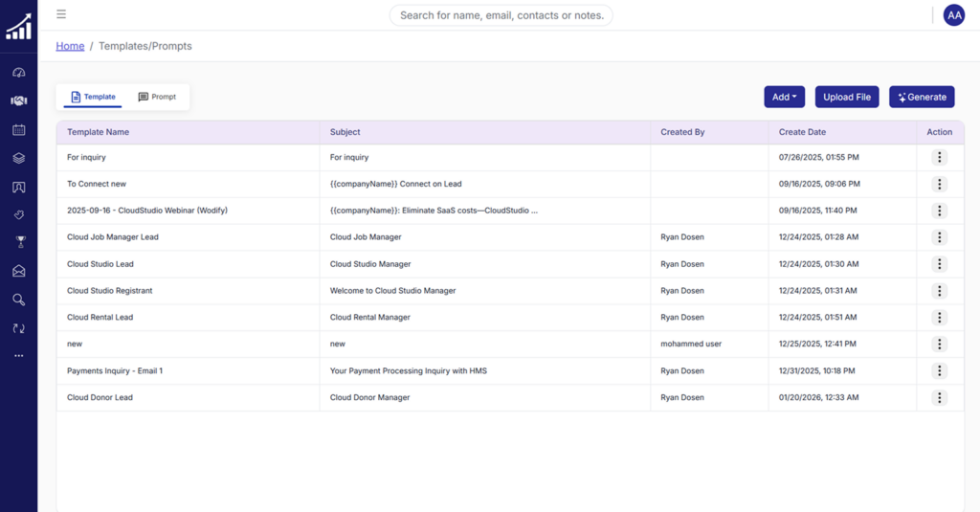Open action menu for Payments Inquiry - Email 1
Screen dimensions: 980x512
(939, 371)
